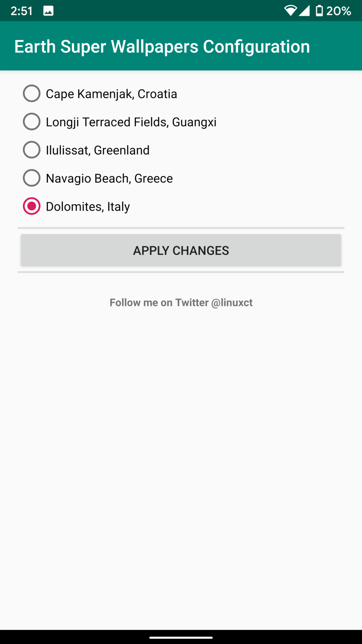Tap the "Ilulissat, Greenland" label text

click(97, 150)
